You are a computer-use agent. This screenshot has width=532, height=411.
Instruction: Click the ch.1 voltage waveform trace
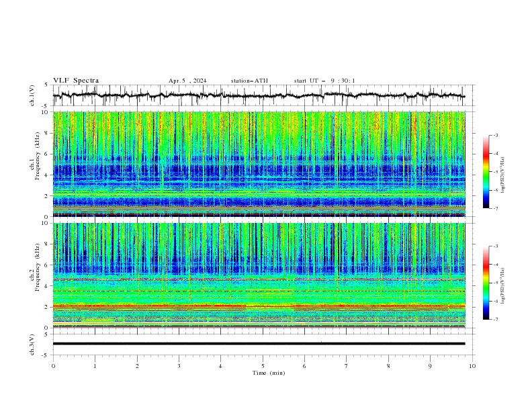pyautogui.click(x=259, y=95)
